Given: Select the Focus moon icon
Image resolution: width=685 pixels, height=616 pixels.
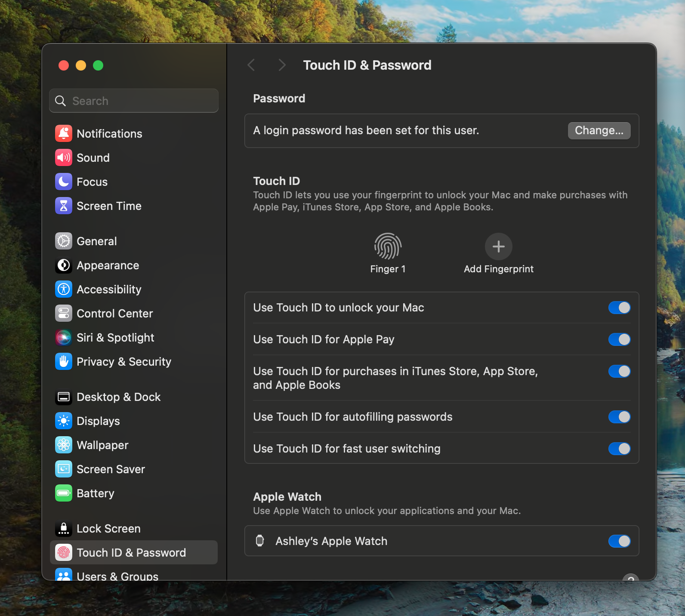Looking at the screenshot, I should click(64, 182).
